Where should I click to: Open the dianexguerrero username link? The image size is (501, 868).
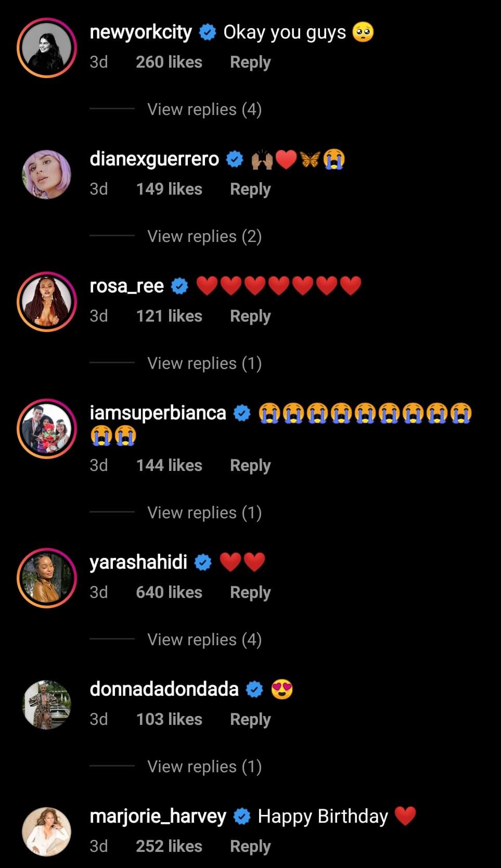click(154, 159)
